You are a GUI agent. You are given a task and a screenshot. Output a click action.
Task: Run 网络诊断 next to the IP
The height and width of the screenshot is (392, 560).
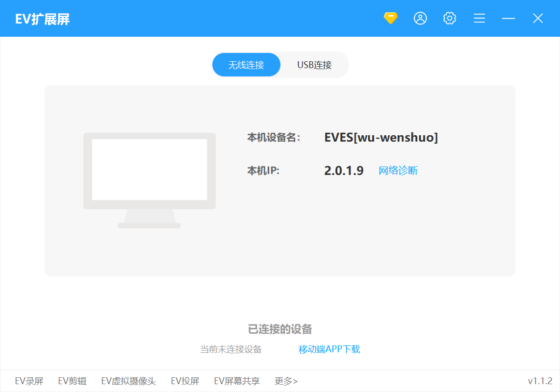click(x=398, y=171)
